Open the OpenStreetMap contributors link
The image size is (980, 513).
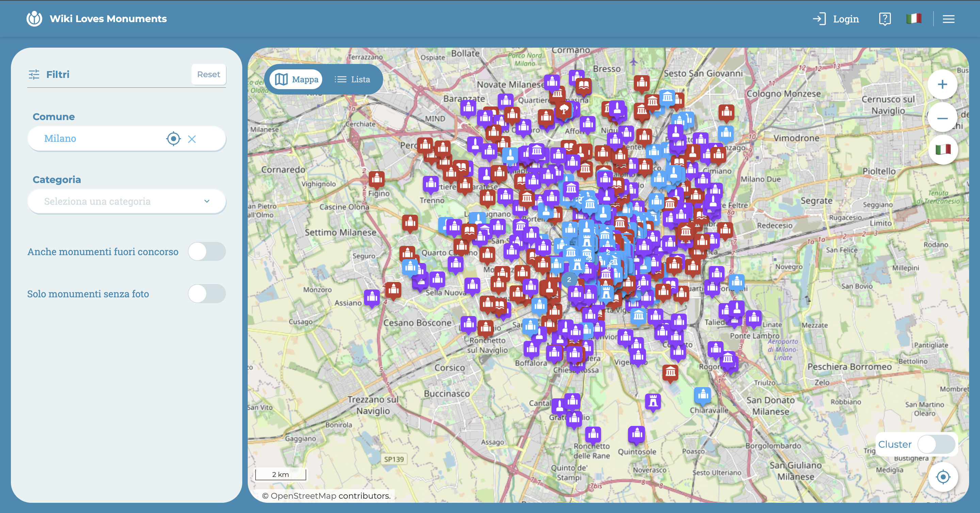click(303, 496)
